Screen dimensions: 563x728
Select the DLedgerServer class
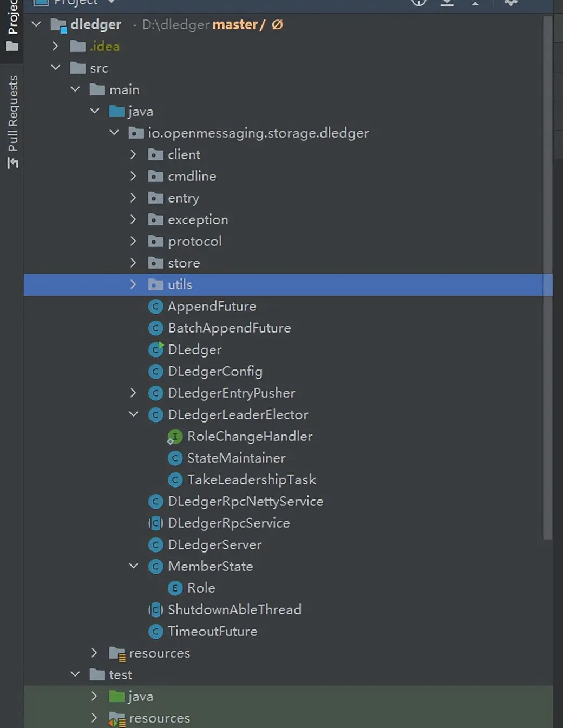(x=214, y=545)
